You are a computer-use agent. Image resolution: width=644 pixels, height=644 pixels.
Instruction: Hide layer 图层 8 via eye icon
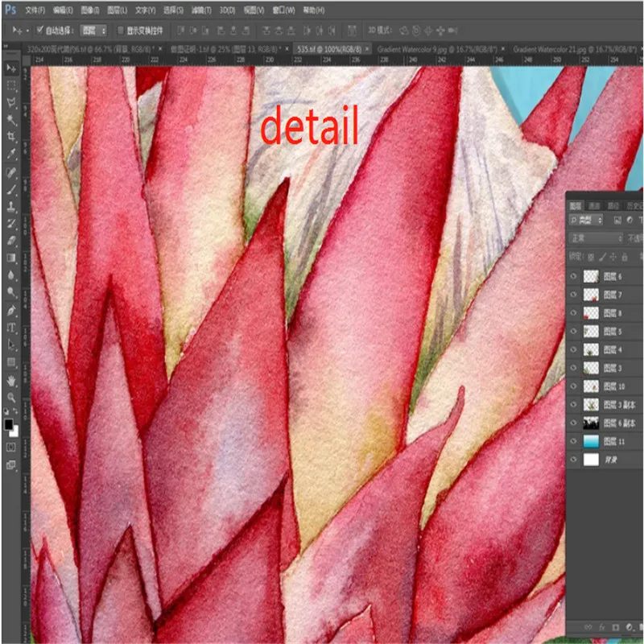574,312
